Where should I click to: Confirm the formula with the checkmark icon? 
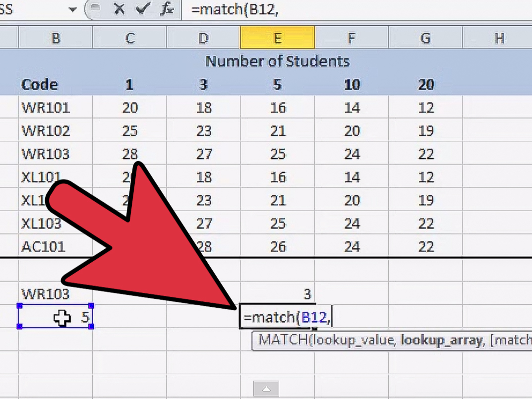tap(142, 9)
